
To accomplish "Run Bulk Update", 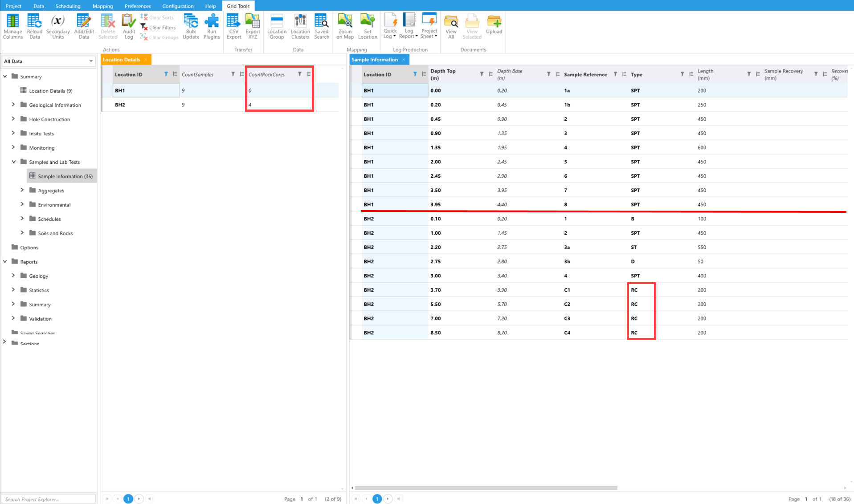I will (x=191, y=26).
